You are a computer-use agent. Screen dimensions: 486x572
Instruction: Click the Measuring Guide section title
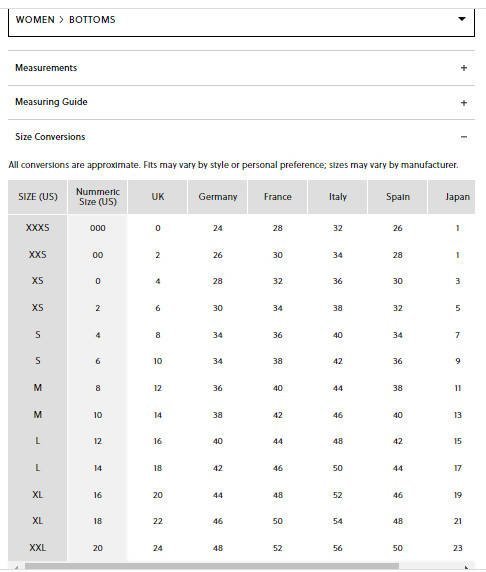click(x=51, y=102)
